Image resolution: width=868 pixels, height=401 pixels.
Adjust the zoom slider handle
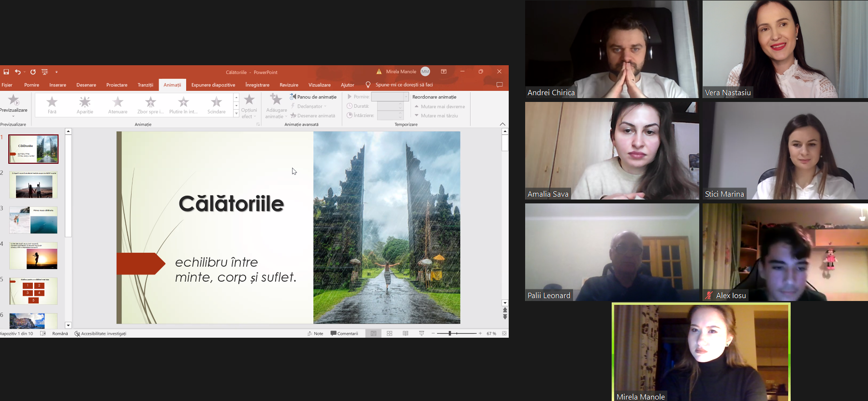click(x=450, y=333)
